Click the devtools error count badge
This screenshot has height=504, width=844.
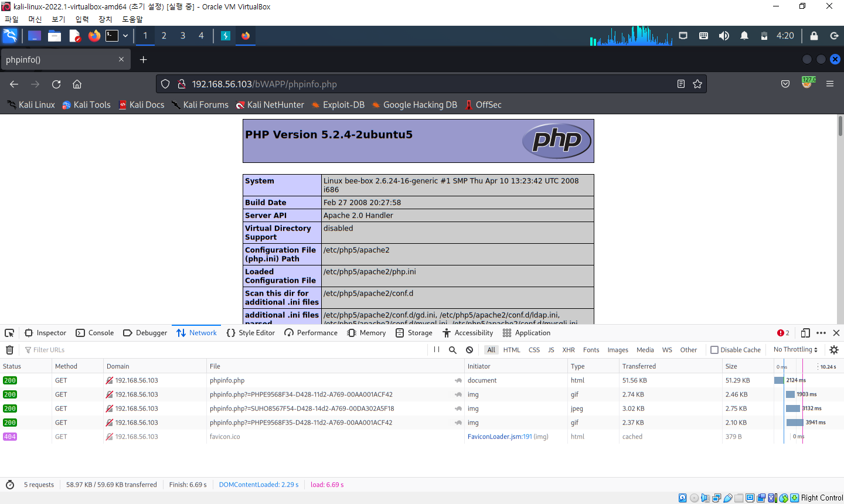point(783,333)
